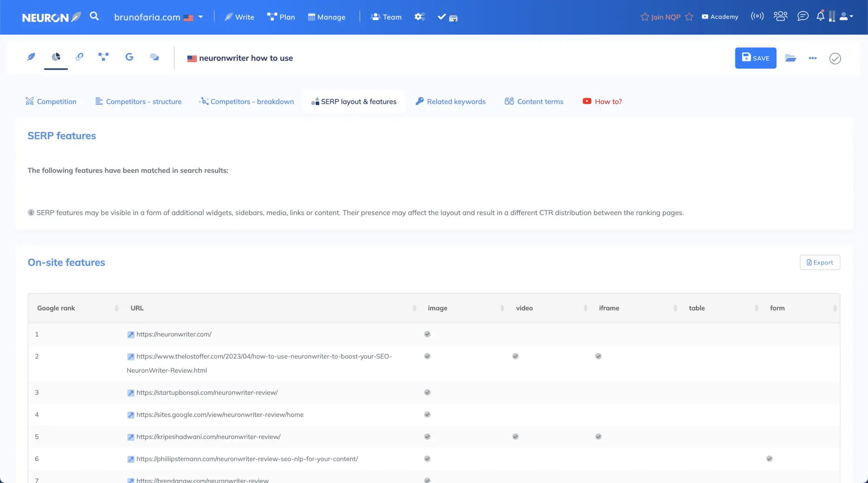Viewport: 868px width, 483px height.
Task: Open the search magnifier icon
Action: [x=94, y=16]
